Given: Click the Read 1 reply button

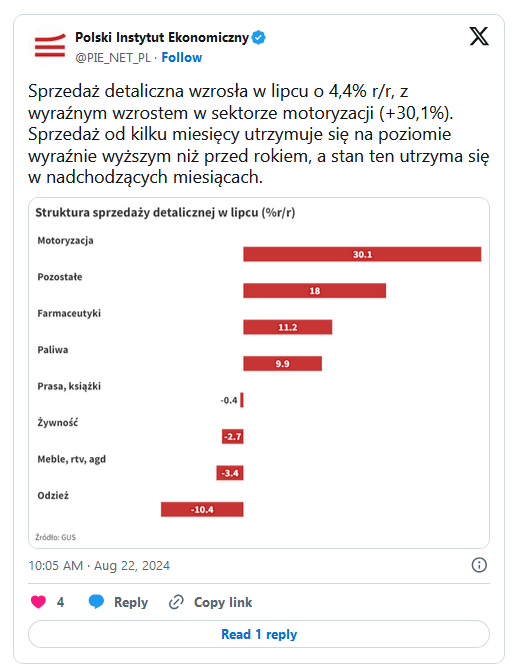Looking at the screenshot, I should click(x=259, y=634).
